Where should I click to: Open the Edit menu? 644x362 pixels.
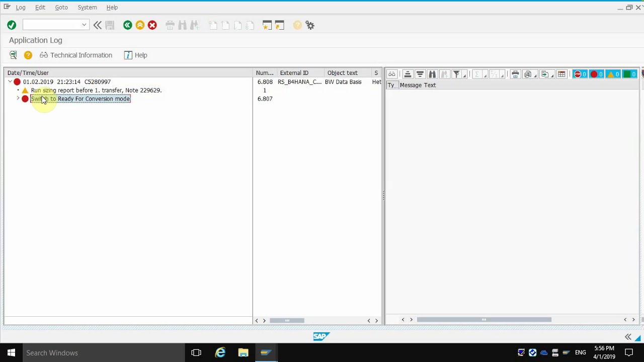40,8
